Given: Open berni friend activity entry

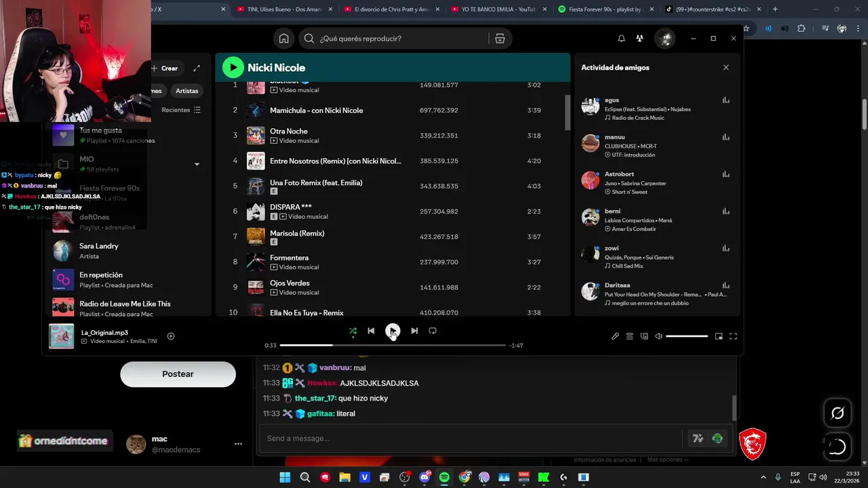Looking at the screenshot, I should coord(656,220).
